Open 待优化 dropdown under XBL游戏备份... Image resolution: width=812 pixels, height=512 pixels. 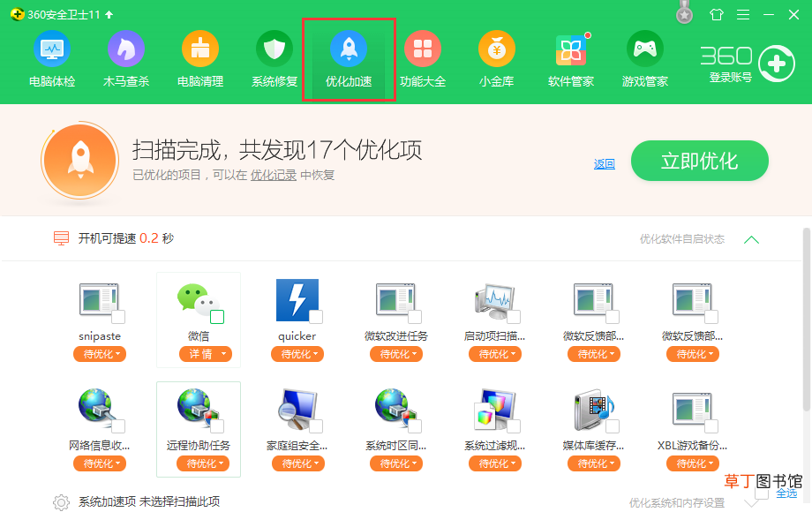pyautogui.click(x=693, y=463)
